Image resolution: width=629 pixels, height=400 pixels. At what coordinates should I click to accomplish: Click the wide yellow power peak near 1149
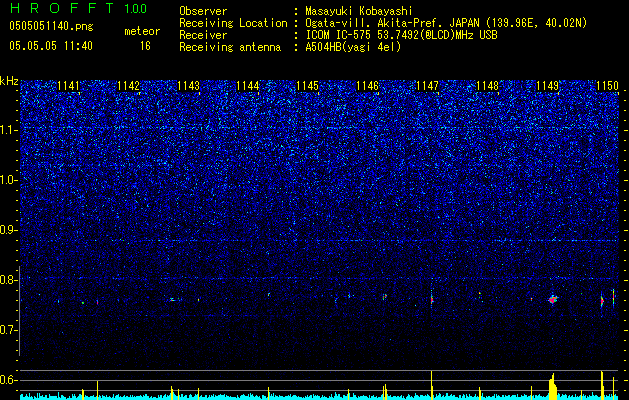pos(553,387)
